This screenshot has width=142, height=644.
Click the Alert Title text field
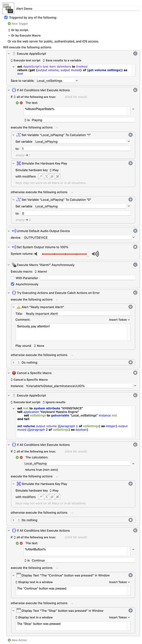pos(77,314)
